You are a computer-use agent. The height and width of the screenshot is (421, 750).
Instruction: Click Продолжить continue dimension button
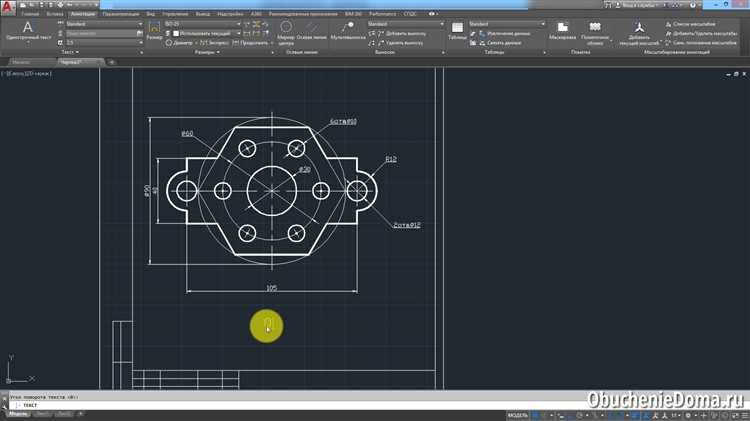click(x=251, y=43)
